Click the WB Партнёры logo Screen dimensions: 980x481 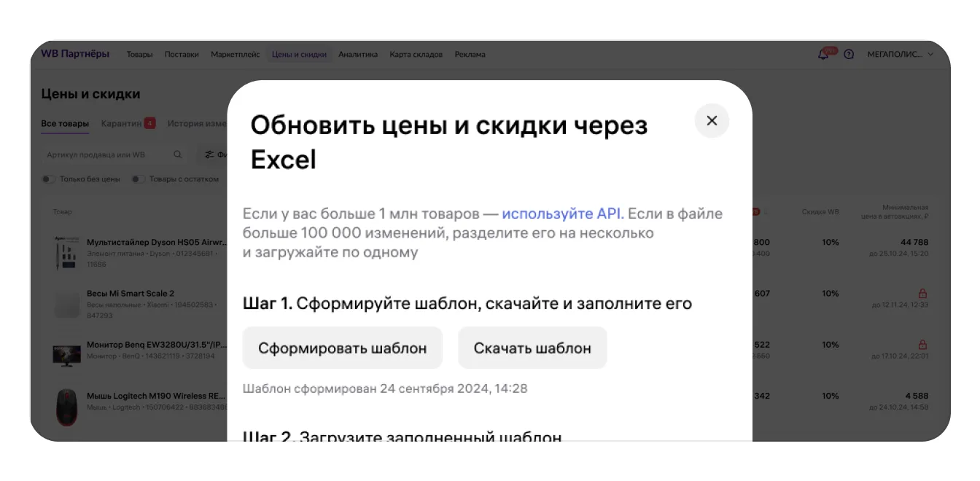tap(75, 54)
